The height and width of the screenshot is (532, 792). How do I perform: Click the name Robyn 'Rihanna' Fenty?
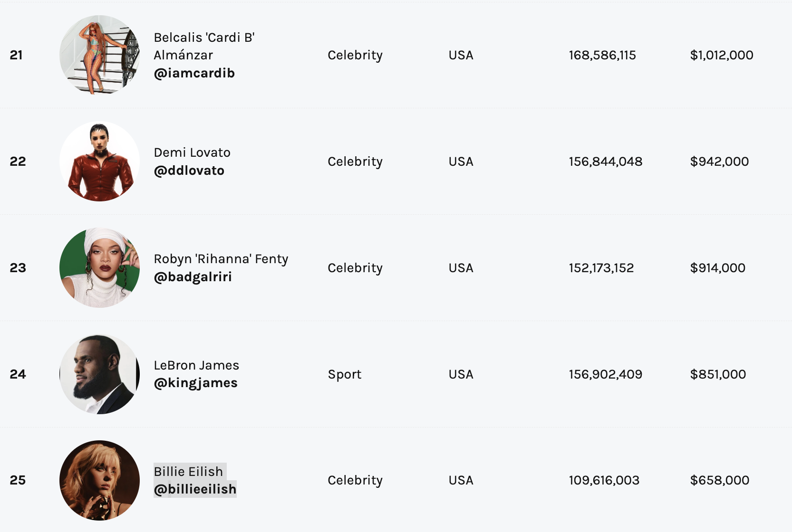(221, 259)
